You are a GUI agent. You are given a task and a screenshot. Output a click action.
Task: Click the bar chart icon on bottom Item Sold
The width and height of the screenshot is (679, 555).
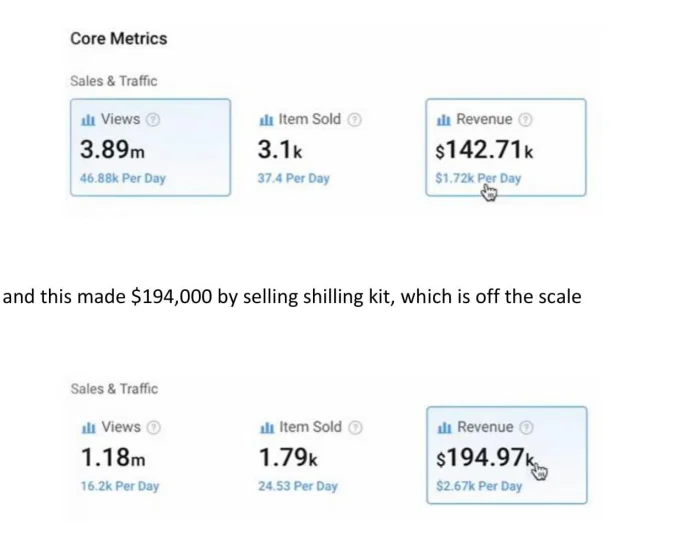point(267,428)
